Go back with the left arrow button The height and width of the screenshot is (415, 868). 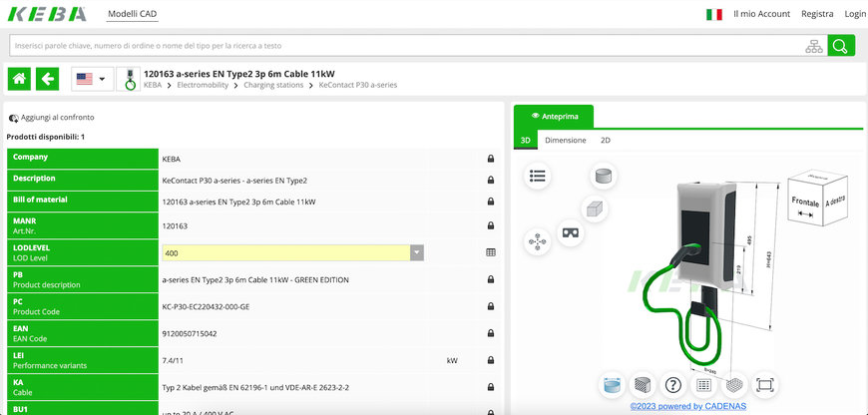(x=48, y=79)
